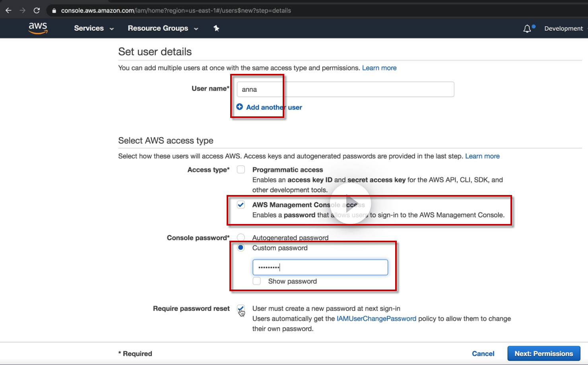Uncheck AWS Management Console access
The height and width of the screenshot is (365, 588).
click(x=241, y=205)
